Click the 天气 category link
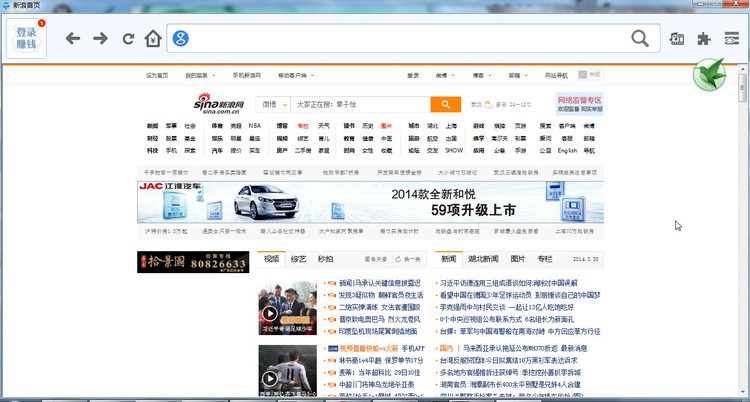This screenshot has height=402, width=750. pos(324,126)
